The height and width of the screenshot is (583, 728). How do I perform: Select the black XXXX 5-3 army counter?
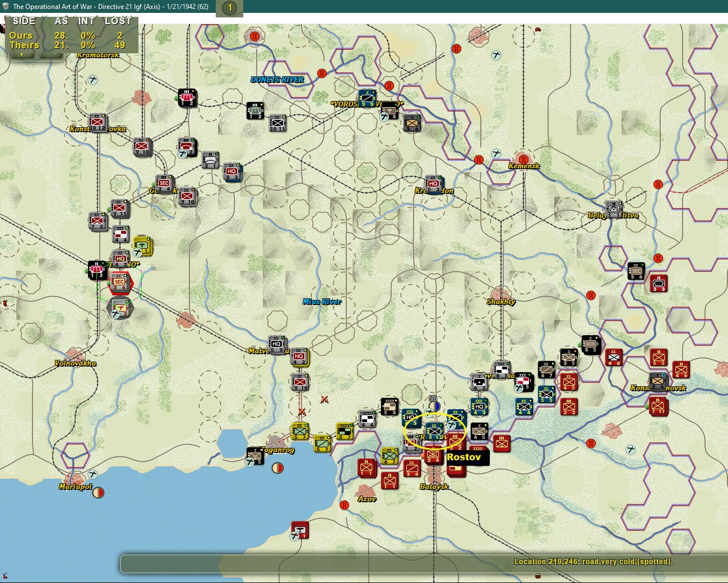click(x=389, y=407)
